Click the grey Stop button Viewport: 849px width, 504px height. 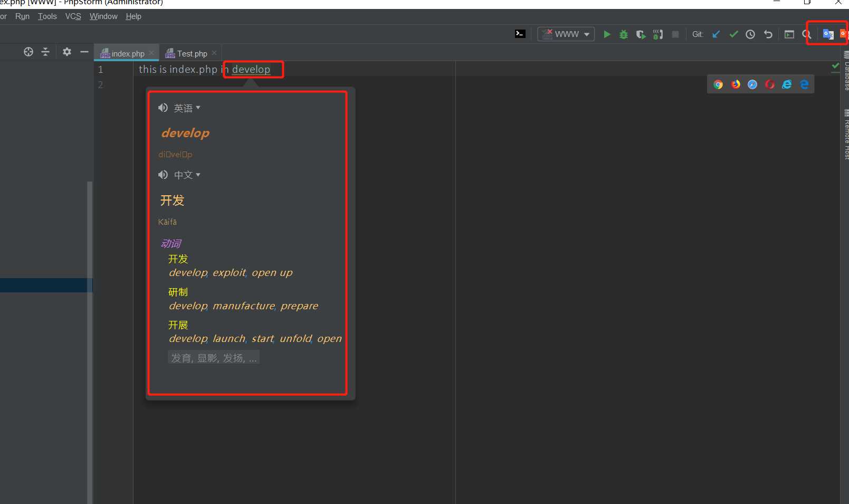675,34
